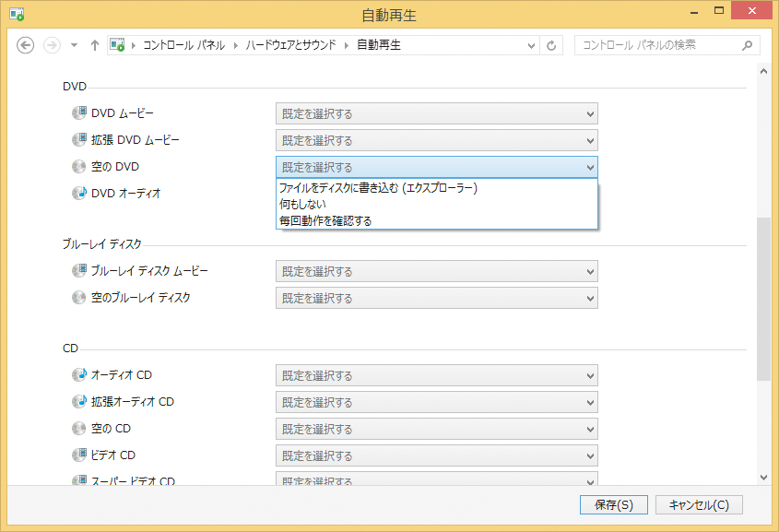Click the キャンセル(C) button

point(699,504)
